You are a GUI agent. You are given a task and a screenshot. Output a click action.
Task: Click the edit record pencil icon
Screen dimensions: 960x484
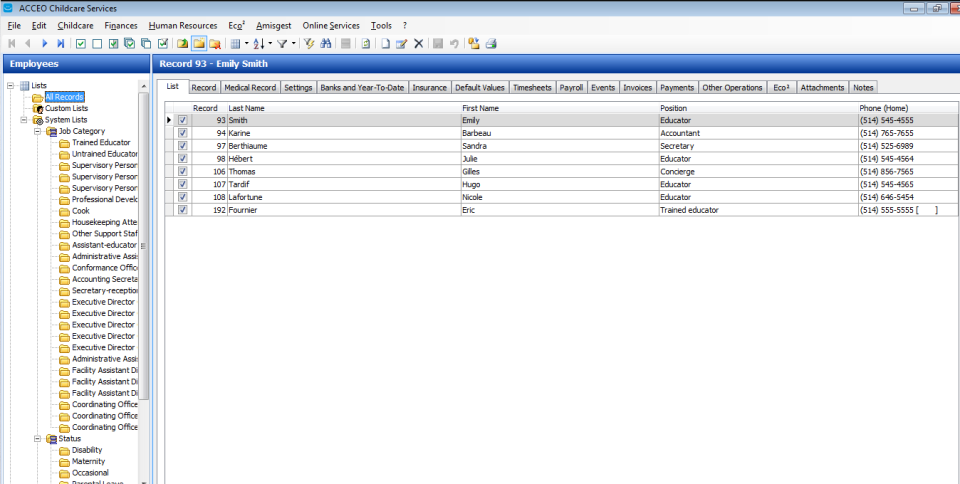click(x=402, y=43)
